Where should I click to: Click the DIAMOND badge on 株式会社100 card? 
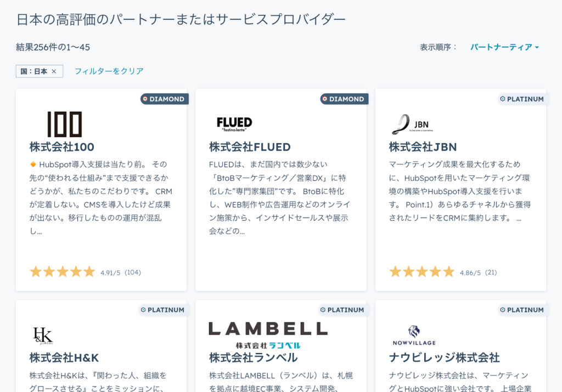(164, 99)
